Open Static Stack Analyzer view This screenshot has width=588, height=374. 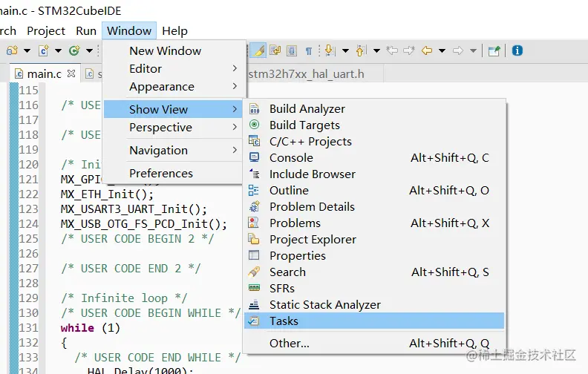point(374,305)
